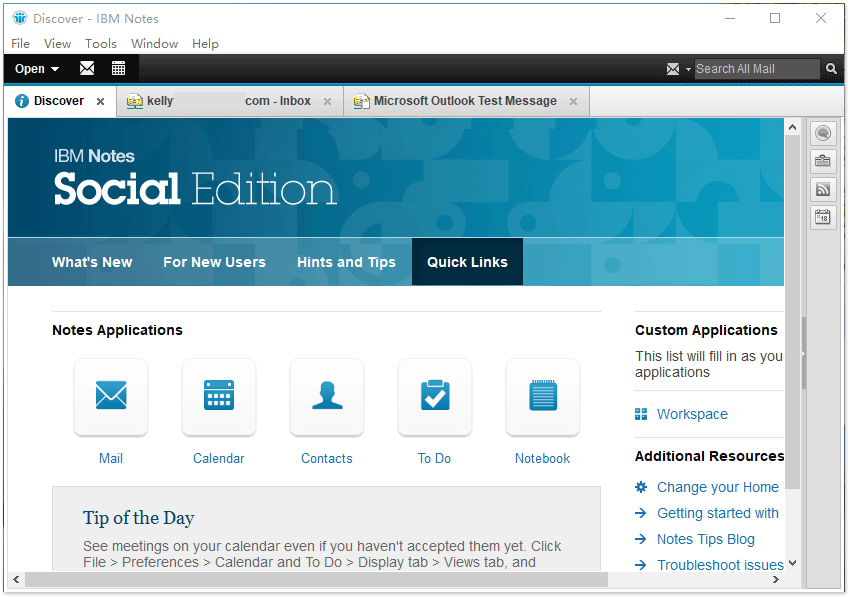
Task: Open the Sametime chat sidebar panel icon
Action: (823, 133)
